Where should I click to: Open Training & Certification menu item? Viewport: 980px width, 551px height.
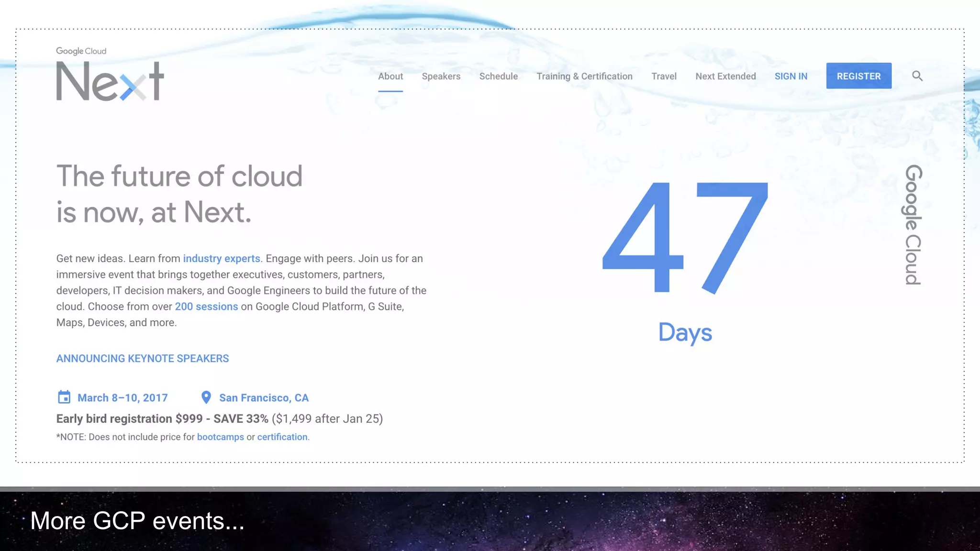pyautogui.click(x=584, y=77)
